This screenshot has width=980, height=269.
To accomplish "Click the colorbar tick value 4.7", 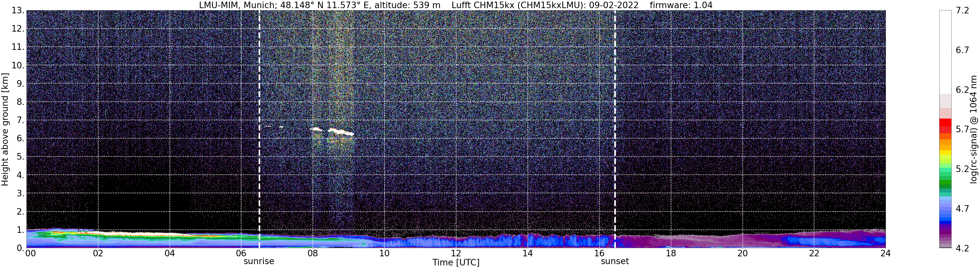I will pyautogui.click(x=962, y=208).
